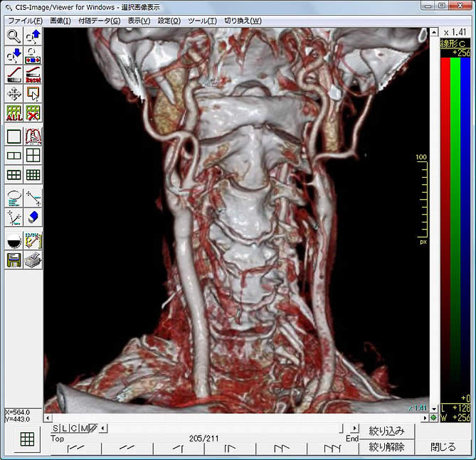The width and height of the screenshot is (476, 460).
Task: Select the four-arrow pan tool
Action: [x=14, y=94]
